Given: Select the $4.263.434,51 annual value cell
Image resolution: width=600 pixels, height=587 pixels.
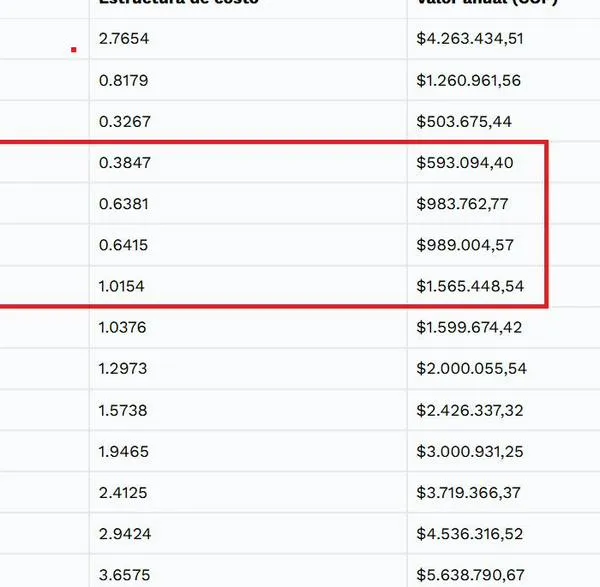Looking at the screenshot, I should pyautogui.click(x=470, y=39).
